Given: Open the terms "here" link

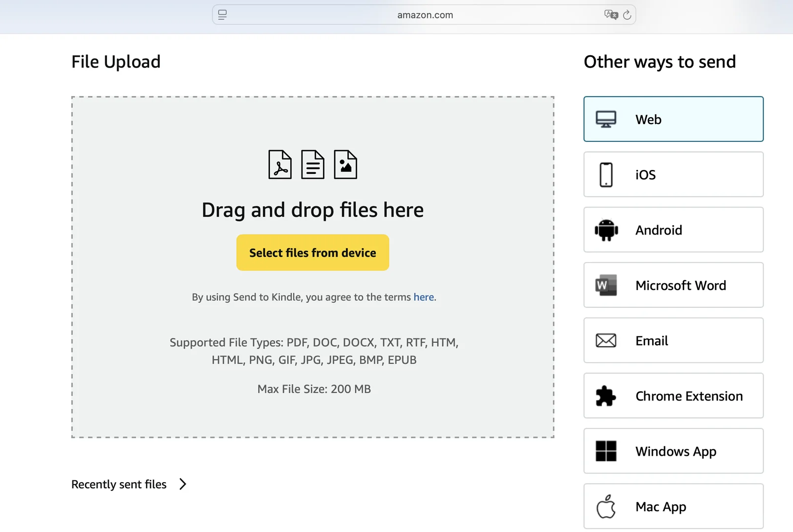Looking at the screenshot, I should [x=424, y=297].
